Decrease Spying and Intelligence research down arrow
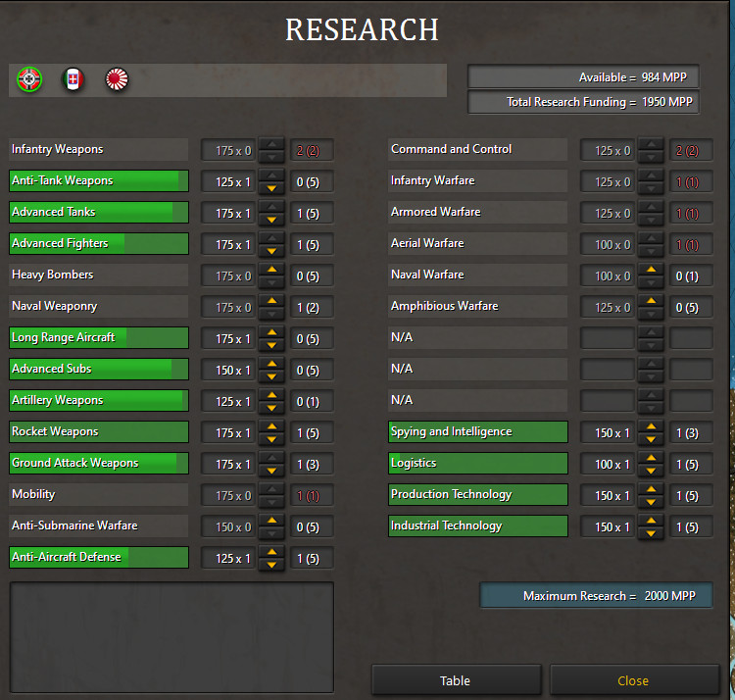The height and width of the screenshot is (700, 735). pos(651,439)
